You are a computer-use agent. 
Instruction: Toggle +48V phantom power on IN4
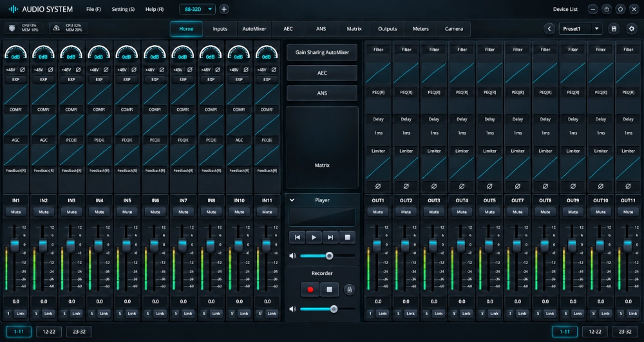tap(94, 70)
